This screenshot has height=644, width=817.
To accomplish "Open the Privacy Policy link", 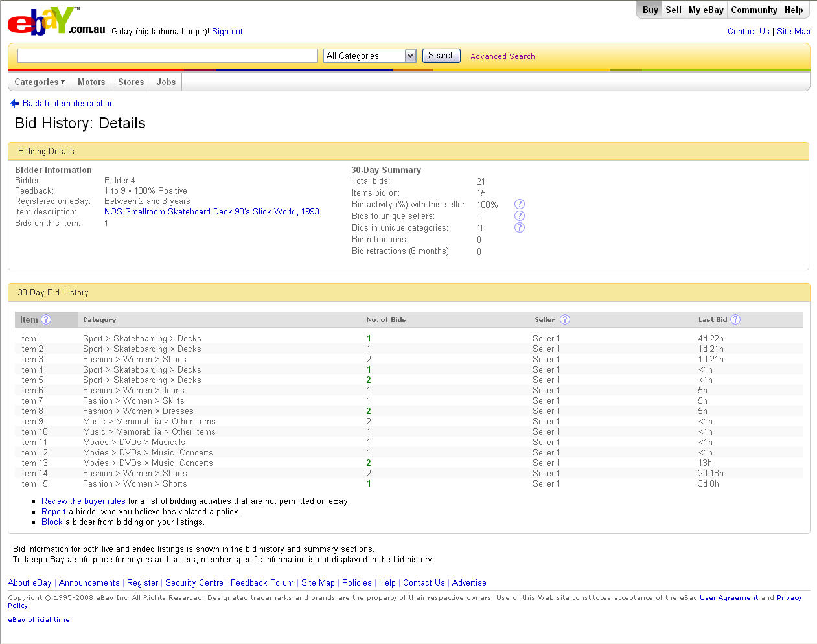I will point(789,598).
